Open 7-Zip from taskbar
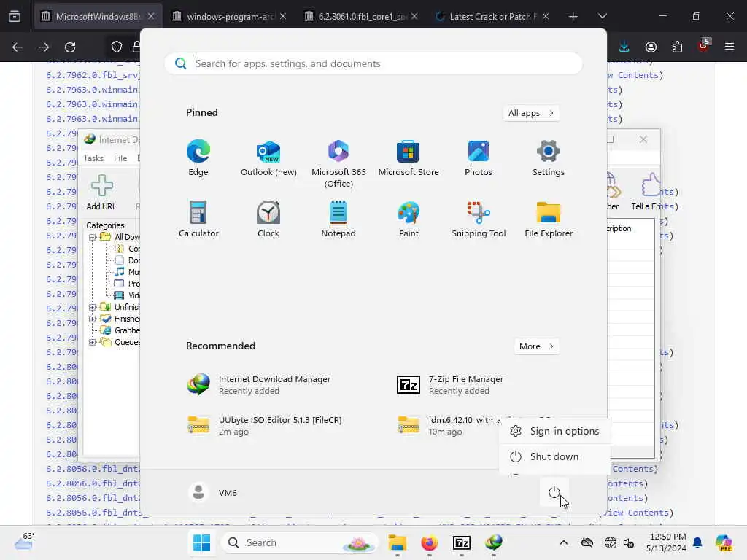Screen dimensions: 747x560 point(462,542)
